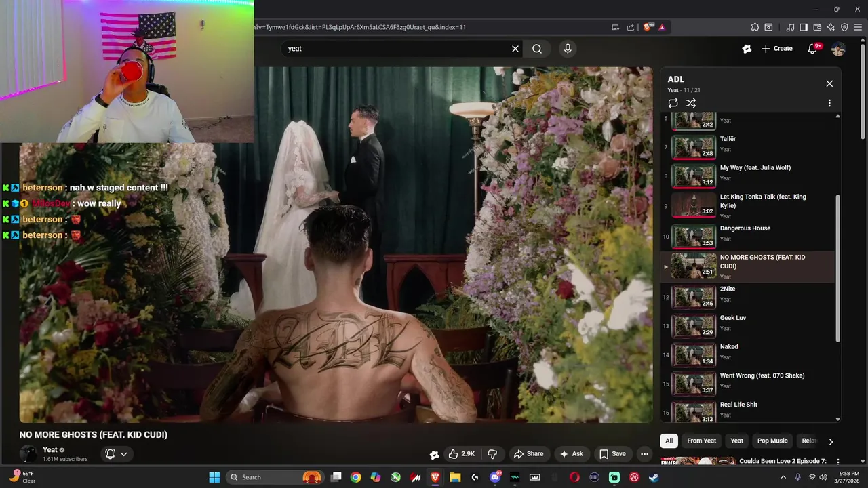
Task: Share this page from address bar
Action: pyautogui.click(x=631, y=27)
